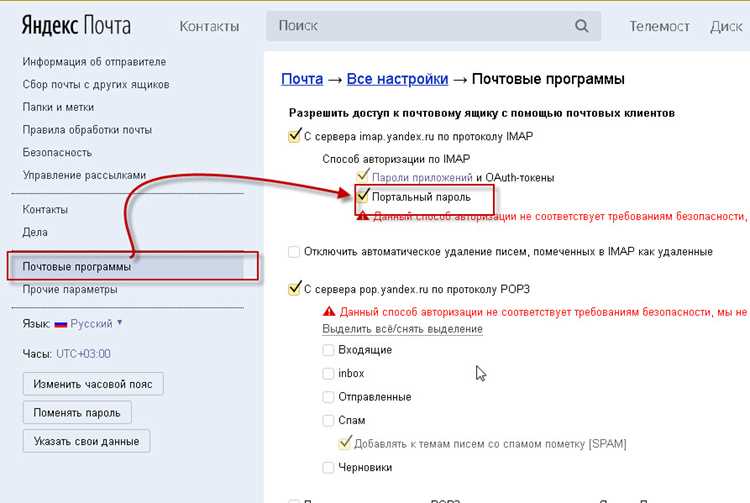Open Управление рассылками section
This screenshot has height=503, width=750.
(x=84, y=175)
